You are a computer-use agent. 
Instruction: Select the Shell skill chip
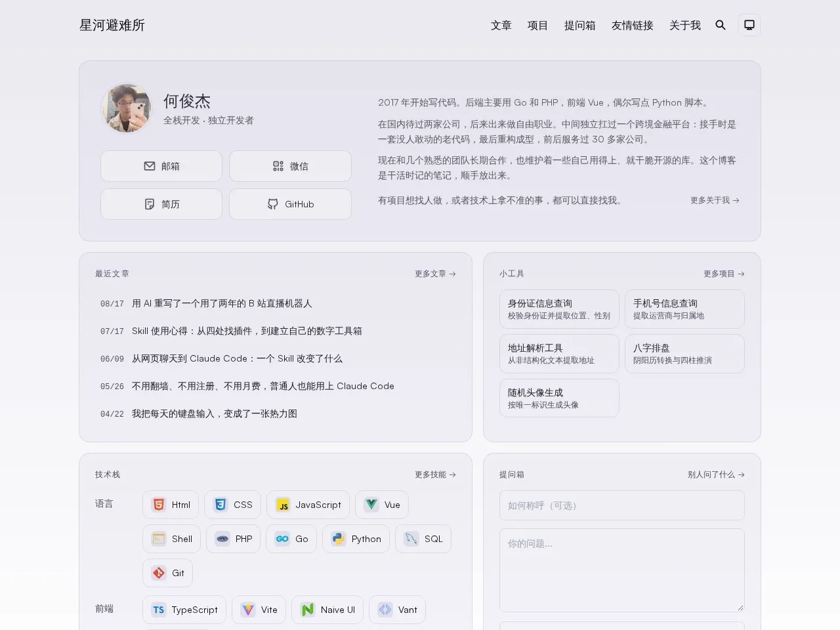tap(171, 539)
